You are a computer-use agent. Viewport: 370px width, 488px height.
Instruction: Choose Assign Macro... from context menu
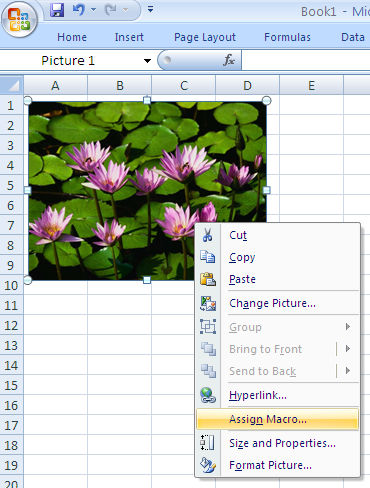tap(277, 419)
